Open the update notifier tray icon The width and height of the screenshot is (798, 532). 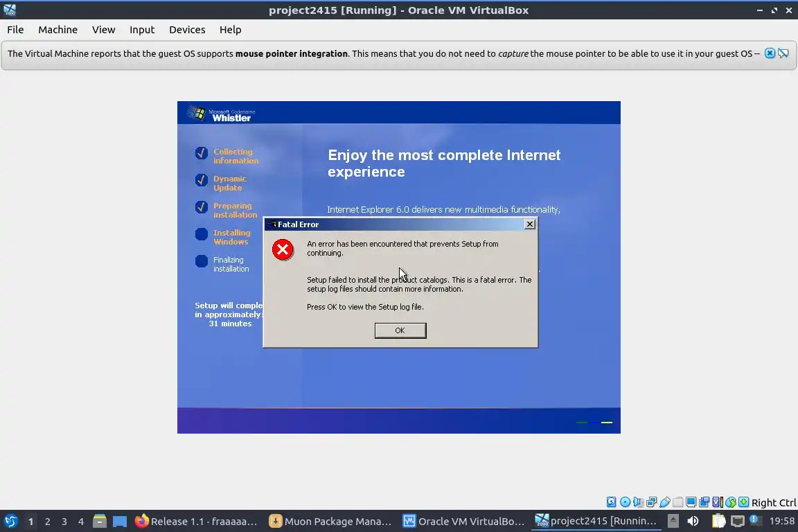tap(756, 520)
